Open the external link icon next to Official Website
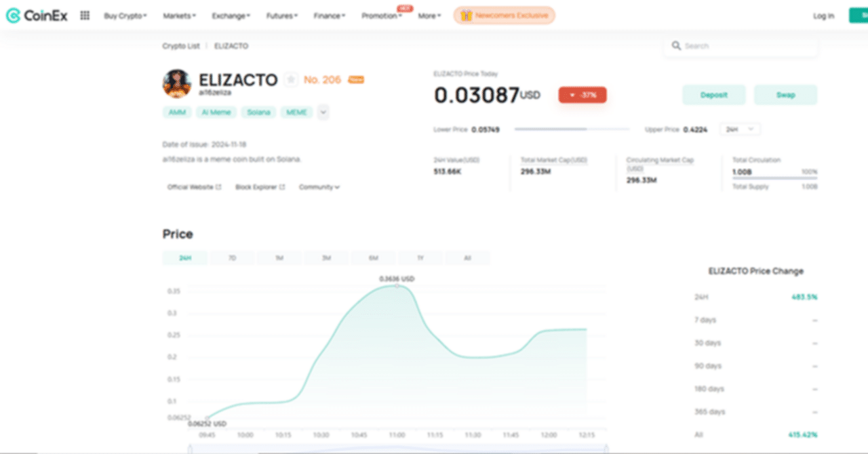 click(218, 186)
